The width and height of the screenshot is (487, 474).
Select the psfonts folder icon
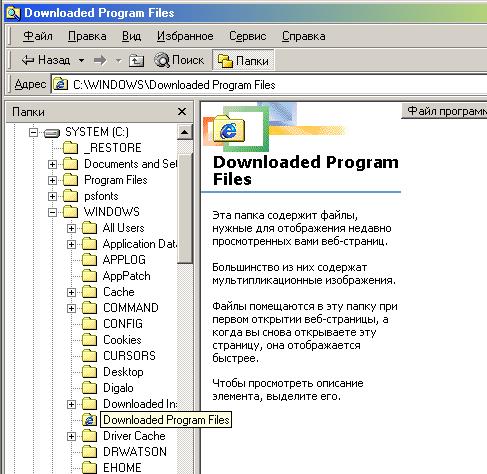(70, 196)
